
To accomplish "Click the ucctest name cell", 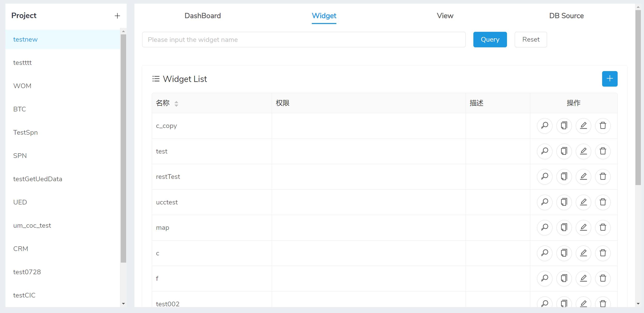I will point(212,202).
